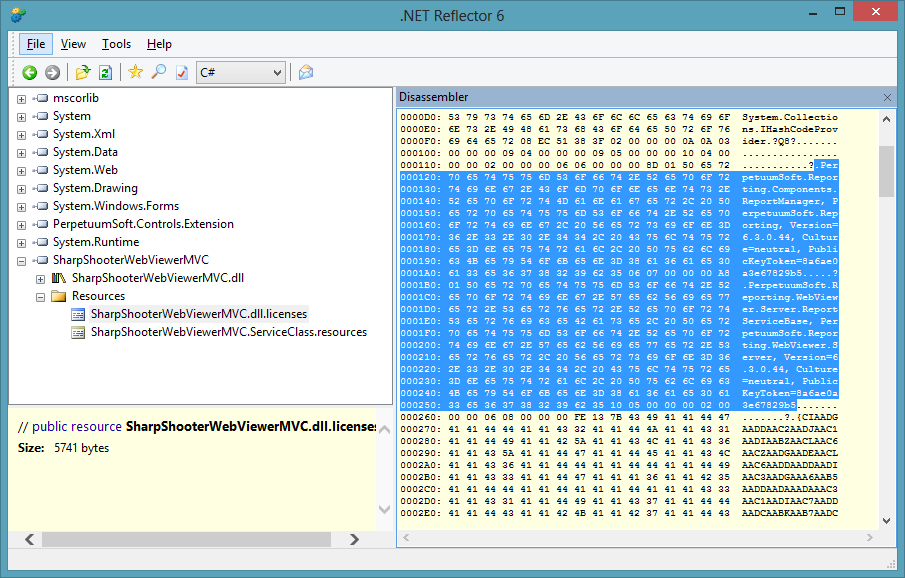Click the gray Forward navigation arrow
Viewport: 905px width, 578px height.
tap(53, 73)
